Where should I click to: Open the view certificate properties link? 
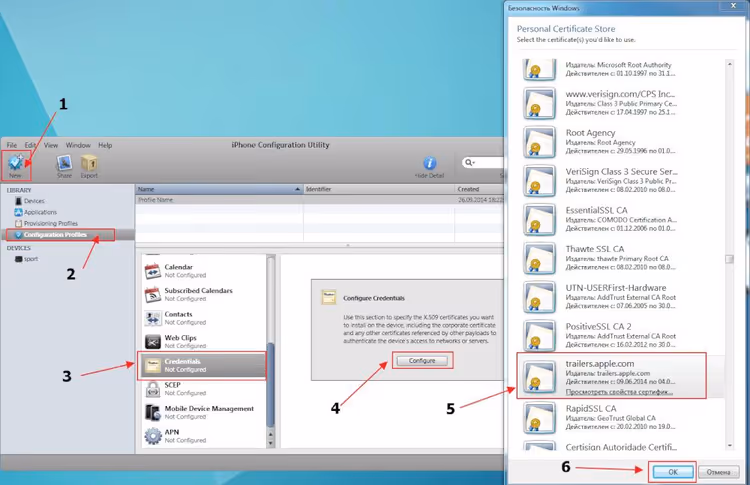tap(619, 392)
